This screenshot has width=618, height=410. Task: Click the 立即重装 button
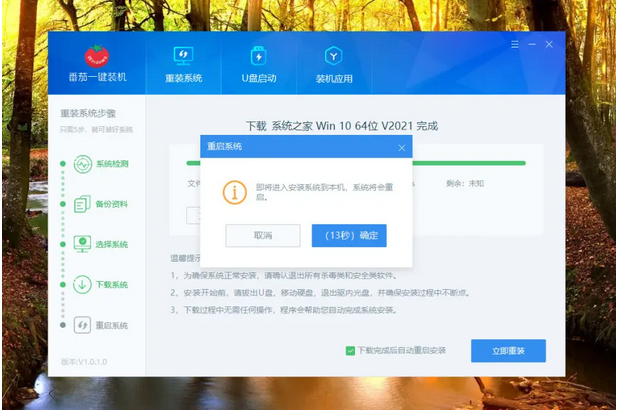click(508, 350)
